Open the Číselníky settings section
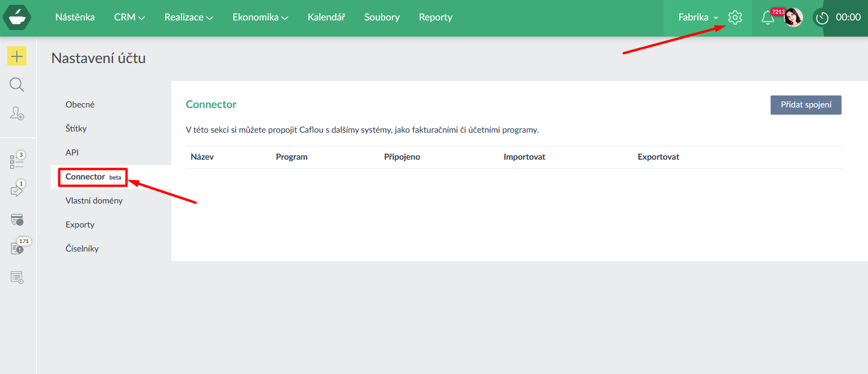This screenshot has width=868, height=374. tap(82, 249)
